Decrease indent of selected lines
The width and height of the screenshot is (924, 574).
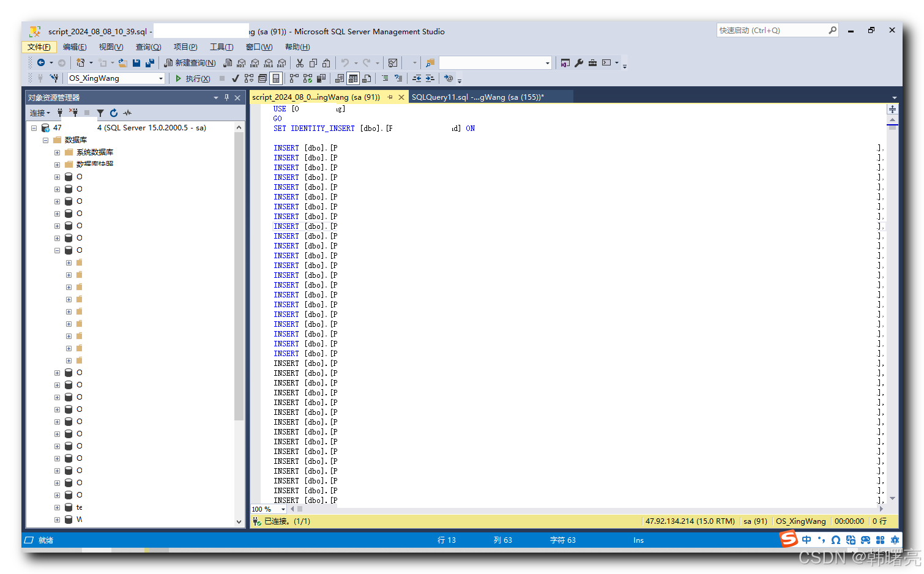(x=417, y=78)
